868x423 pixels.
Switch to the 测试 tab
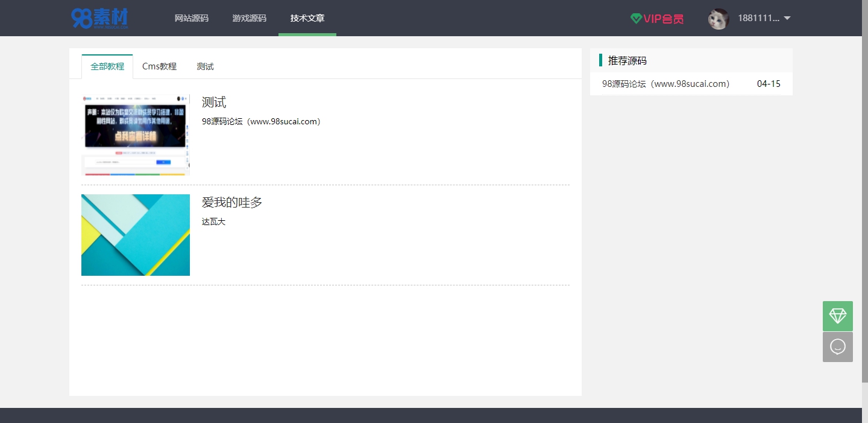205,66
